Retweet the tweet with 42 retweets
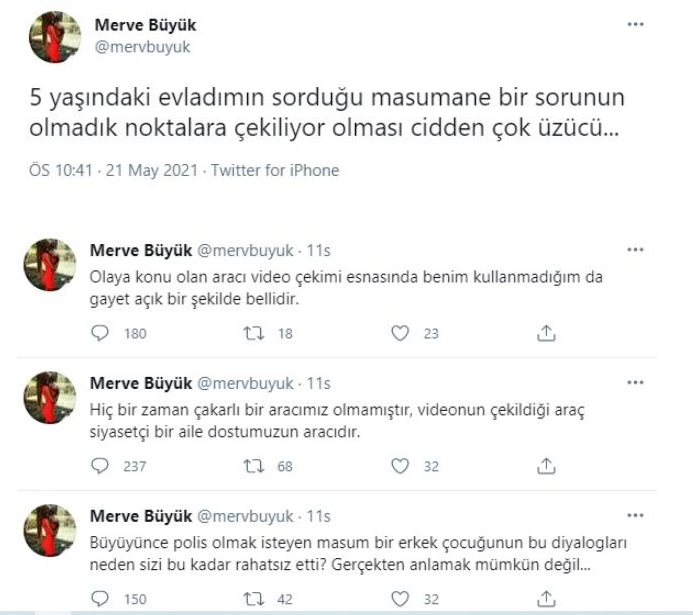 tap(254, 599)
